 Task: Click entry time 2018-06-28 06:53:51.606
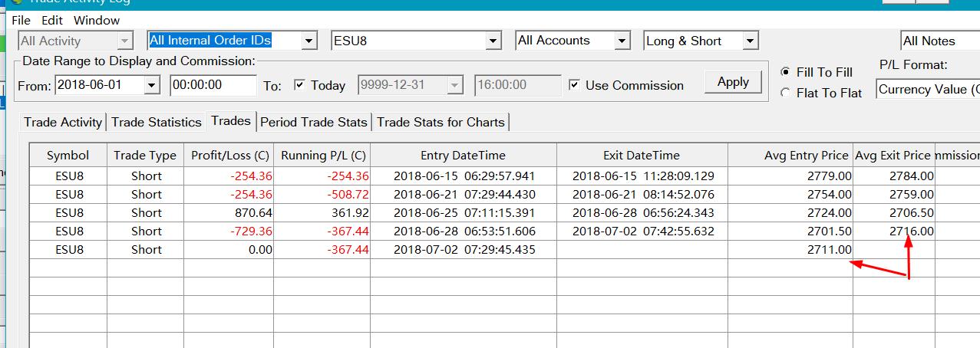(x=464, y=231)
